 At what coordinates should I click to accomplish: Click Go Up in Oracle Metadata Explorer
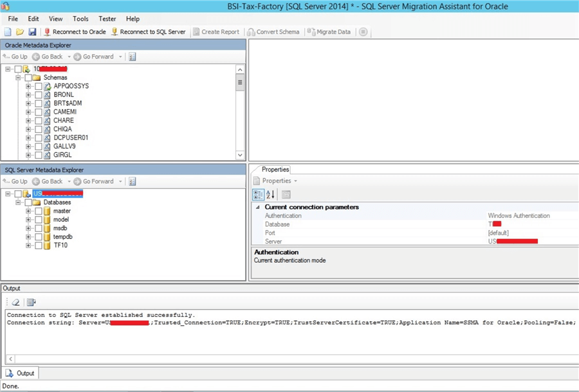point(14,57)
